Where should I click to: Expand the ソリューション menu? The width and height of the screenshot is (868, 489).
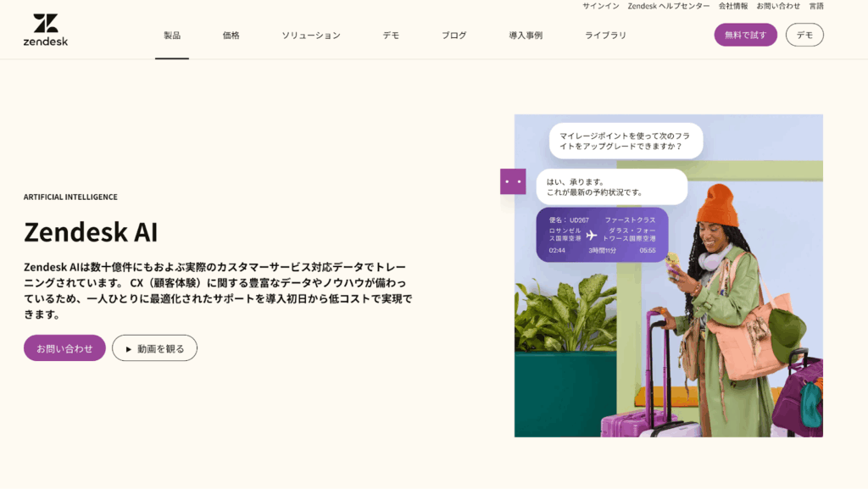point(311,36)
